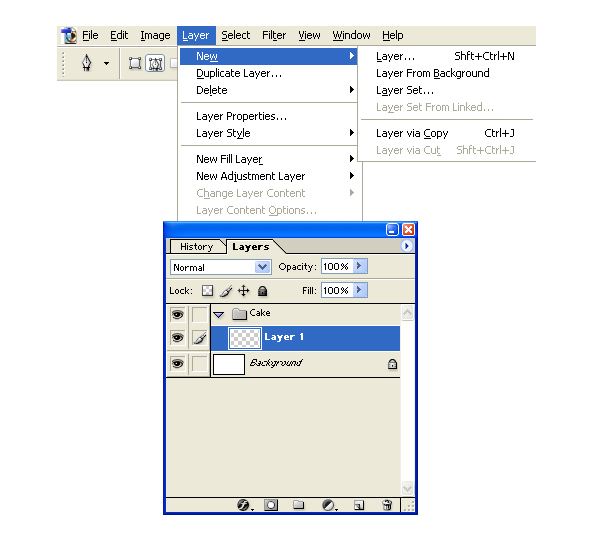Hide the Background layer eye
Image resolution: width=600 pixels, height=543 pixels.
point(178,363)
